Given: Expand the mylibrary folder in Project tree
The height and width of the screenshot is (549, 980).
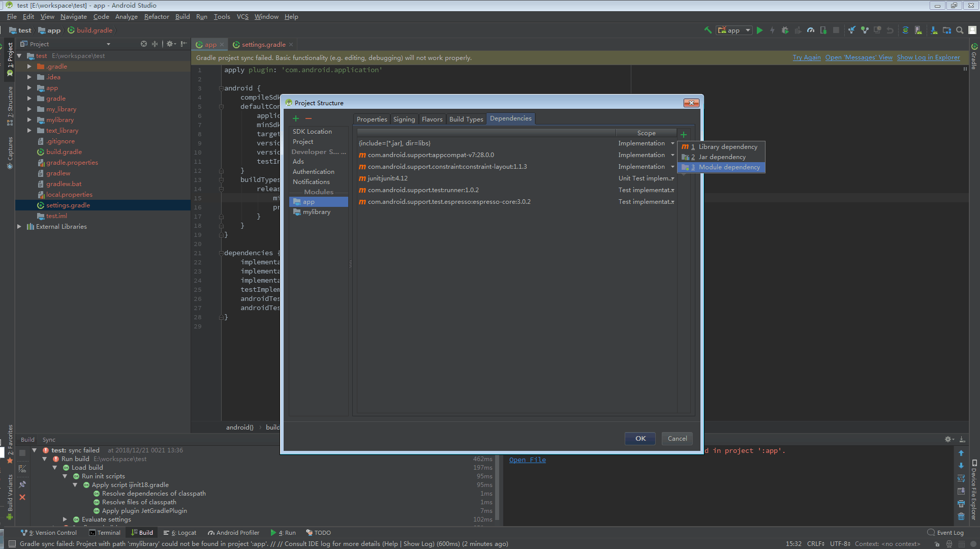Looking at the screenshot, I should tap(29, 119).
